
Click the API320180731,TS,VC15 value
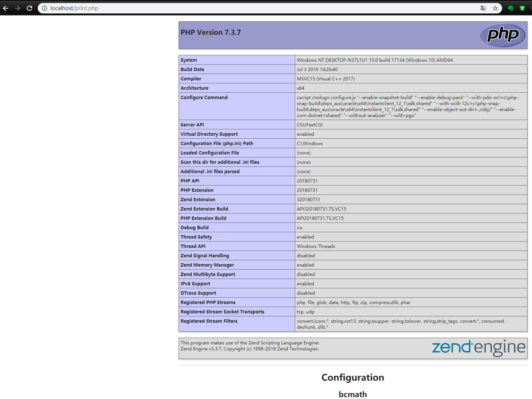pos(321,209)
